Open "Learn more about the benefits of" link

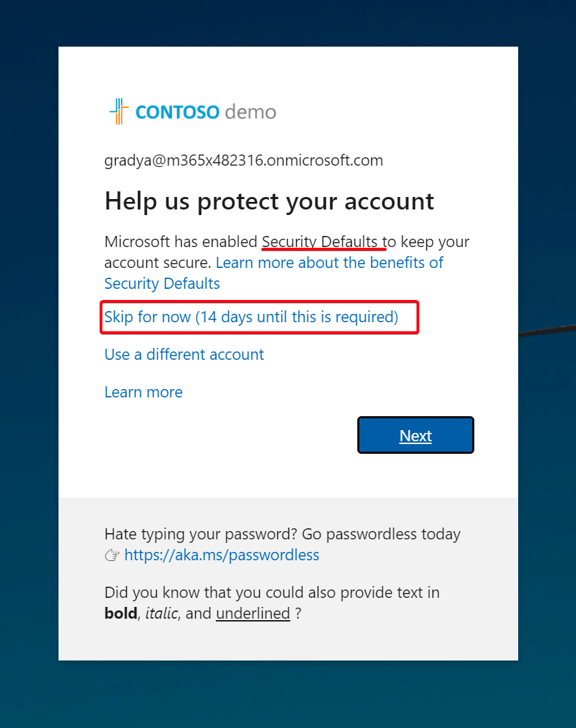coord(329,262)
